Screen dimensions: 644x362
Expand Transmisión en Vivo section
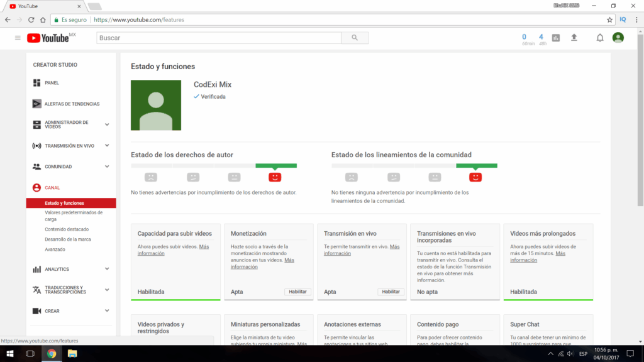(x=107, y=146)
